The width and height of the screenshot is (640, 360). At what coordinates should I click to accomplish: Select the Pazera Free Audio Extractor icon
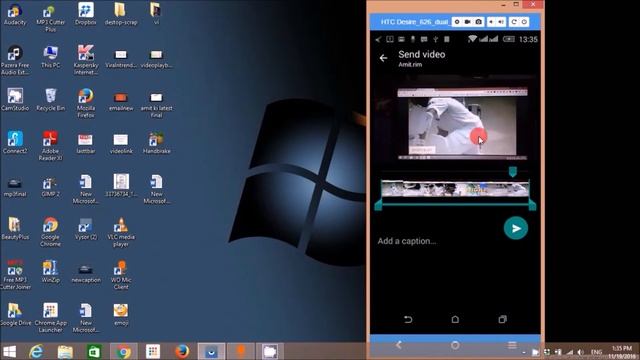pyautogui.click(x=15, y=60)
